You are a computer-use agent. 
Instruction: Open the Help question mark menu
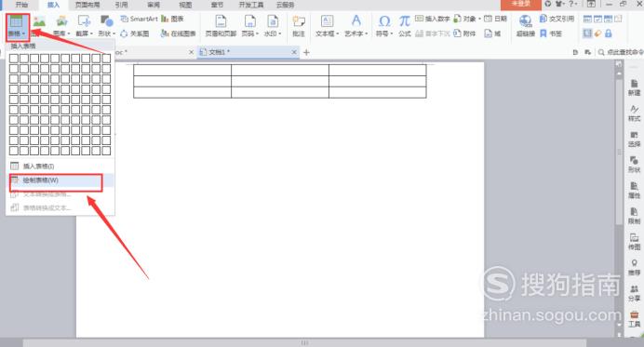point(572,4)
